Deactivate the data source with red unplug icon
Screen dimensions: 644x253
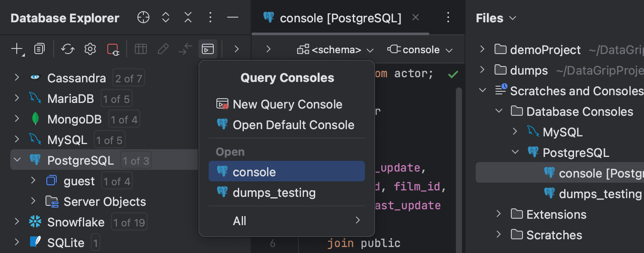click(x=113, y=48)
